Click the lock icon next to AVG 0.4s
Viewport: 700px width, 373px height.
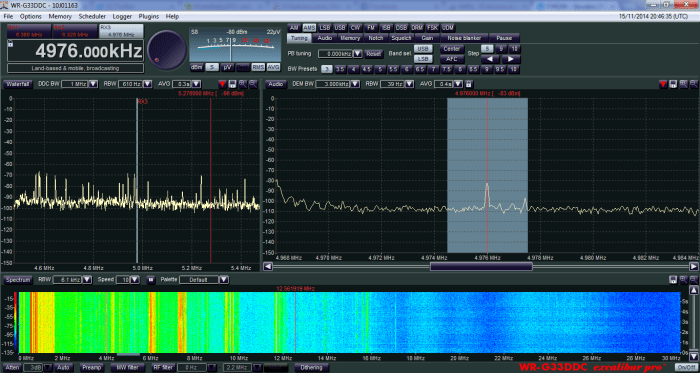(x=468, y=84)
